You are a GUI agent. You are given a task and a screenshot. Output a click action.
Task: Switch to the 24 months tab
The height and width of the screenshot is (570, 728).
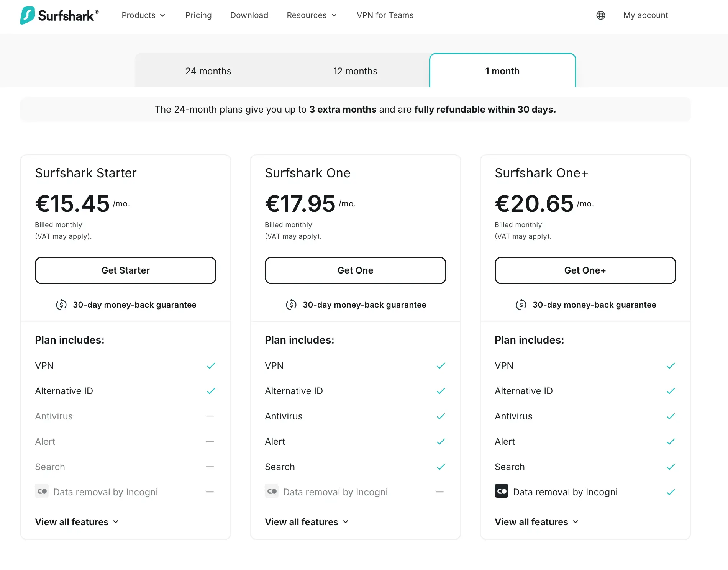click(208, 71)
